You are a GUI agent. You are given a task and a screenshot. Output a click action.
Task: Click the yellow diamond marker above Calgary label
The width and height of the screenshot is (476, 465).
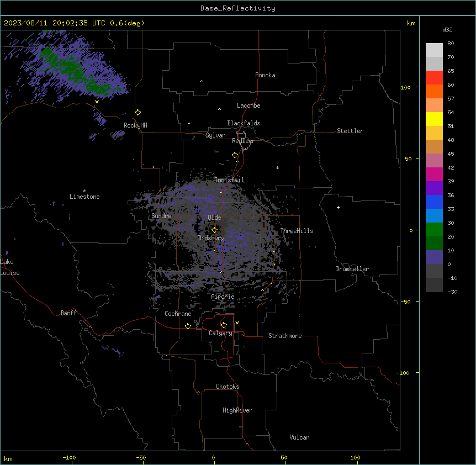[224, 325]
